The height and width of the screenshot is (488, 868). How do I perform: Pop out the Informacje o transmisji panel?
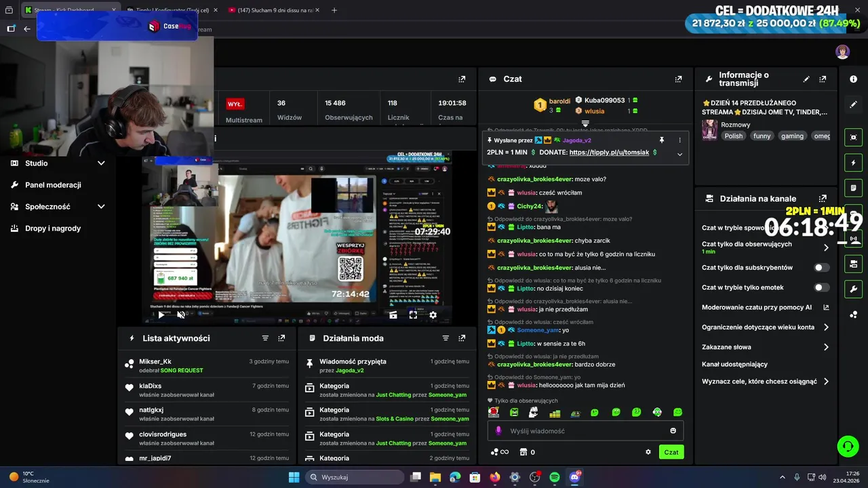pyautogui.click(x=823, y=79)
